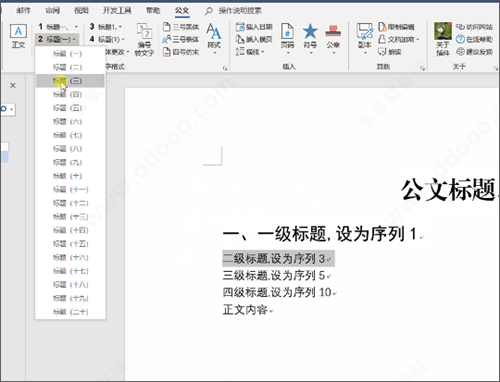Choose 标题 (四) from the list
Screen dimensions: 500x382
[70, 94]
